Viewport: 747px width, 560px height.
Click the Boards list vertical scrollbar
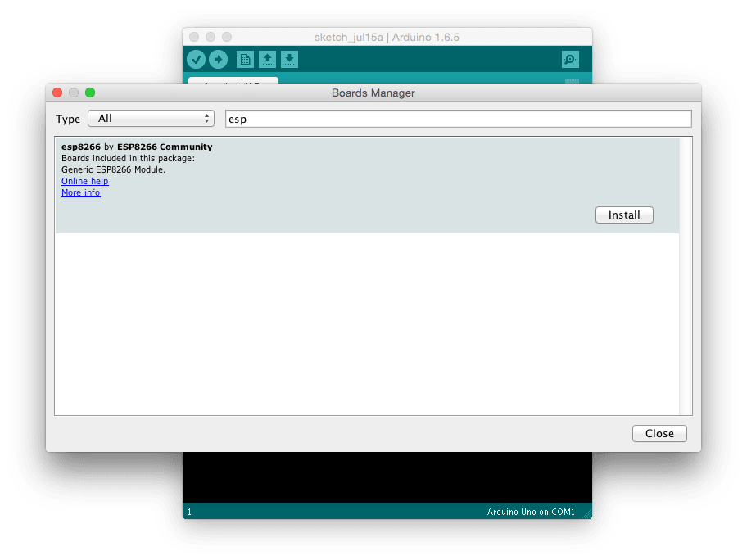(x=686, y=276)
